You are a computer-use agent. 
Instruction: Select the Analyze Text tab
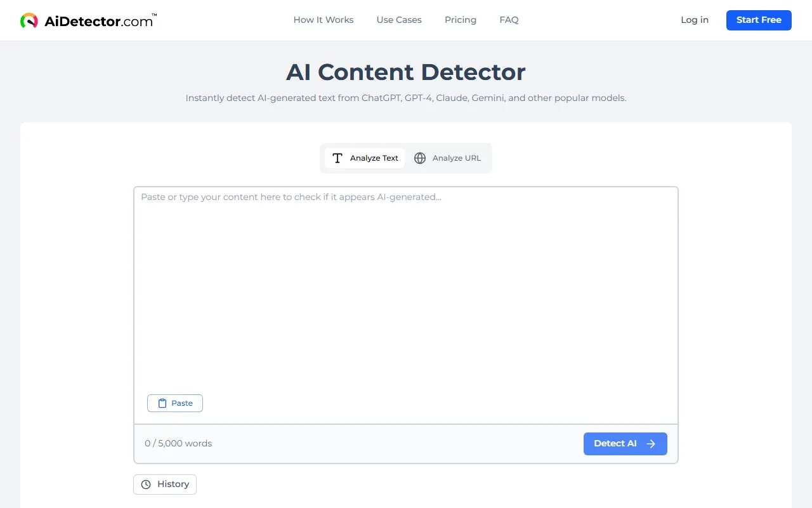(365, 157)
